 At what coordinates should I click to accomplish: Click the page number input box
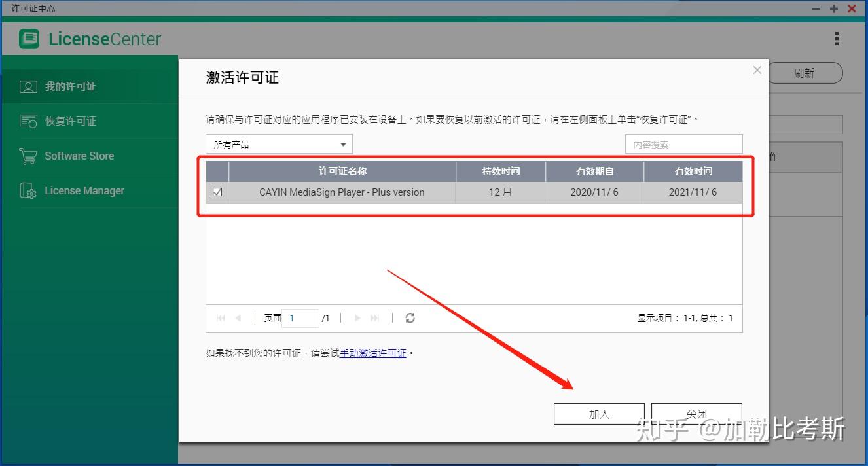pyautogui.click(x=300, y=318)
